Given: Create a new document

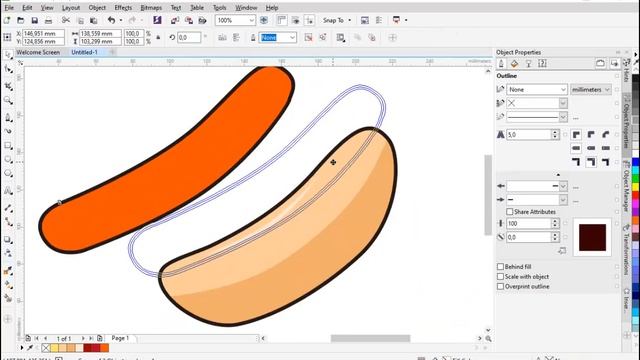Looking at the screenshot, I should [7, 20].
